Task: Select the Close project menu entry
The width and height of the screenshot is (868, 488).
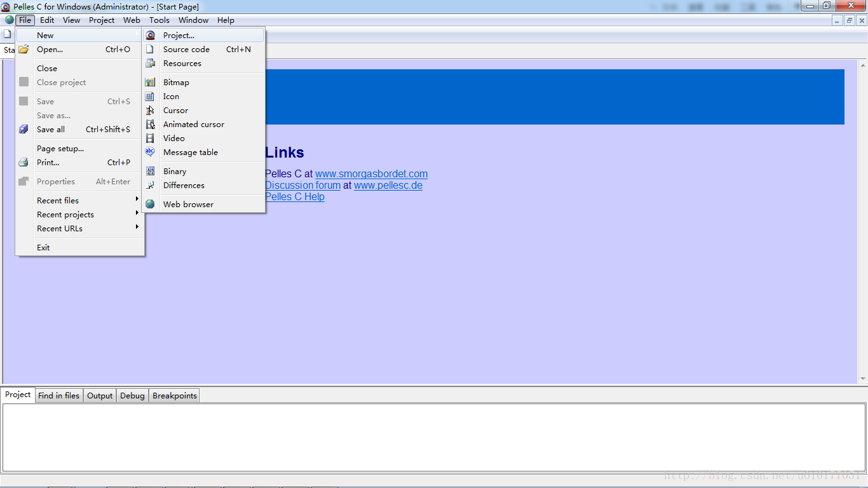Action: coord(79,83)
